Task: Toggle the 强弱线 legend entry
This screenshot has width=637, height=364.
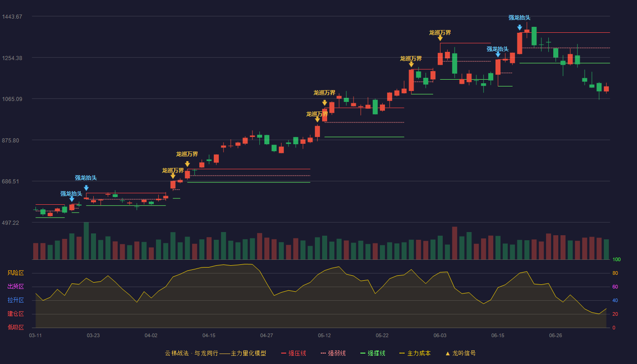Action: pos(333,353)
